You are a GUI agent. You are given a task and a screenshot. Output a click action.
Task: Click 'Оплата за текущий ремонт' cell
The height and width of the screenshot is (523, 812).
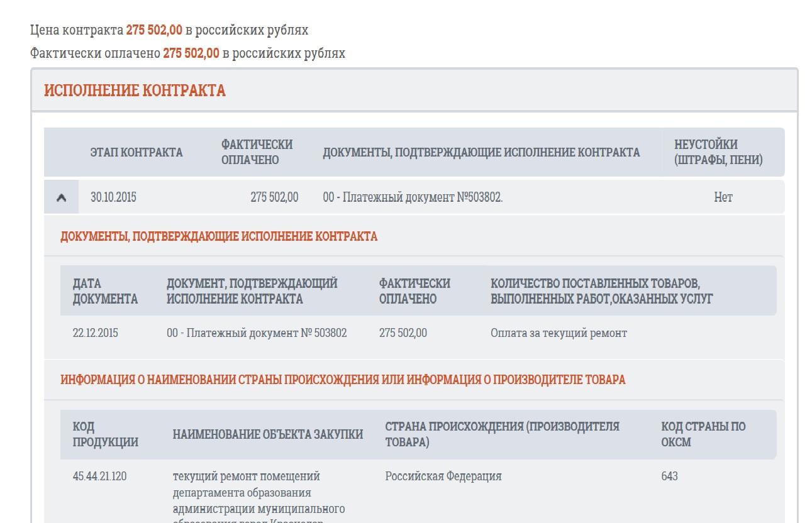[x=559, y=333]
